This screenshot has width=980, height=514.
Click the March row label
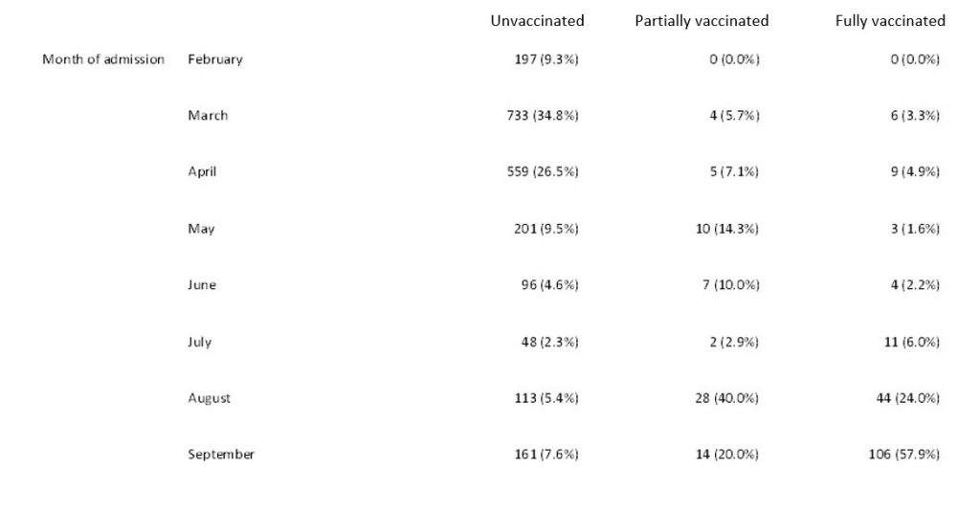pyautogui.click(x=208, y=116)
